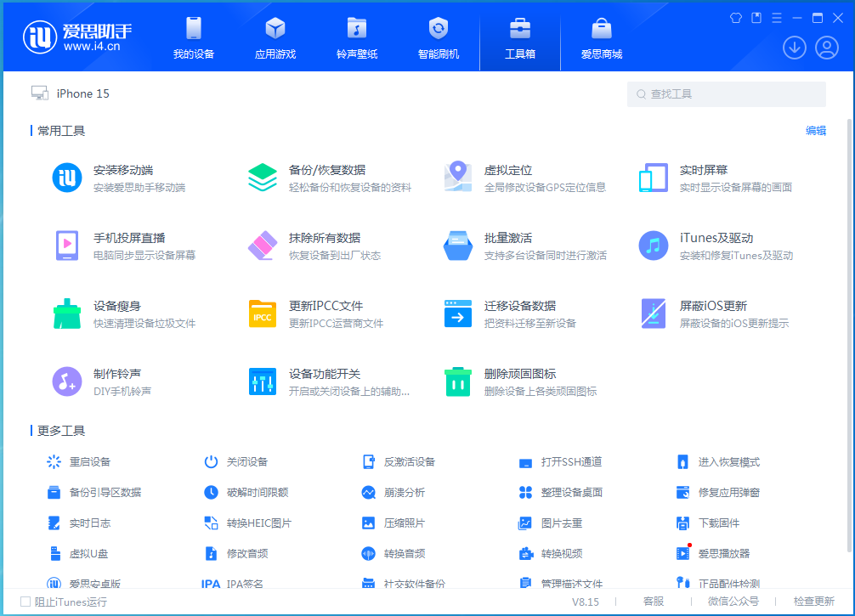Open the 安装移动端 tool icon
Image resolution: width=855 pixels, height=616 pixels.
[x=67, y=178]
